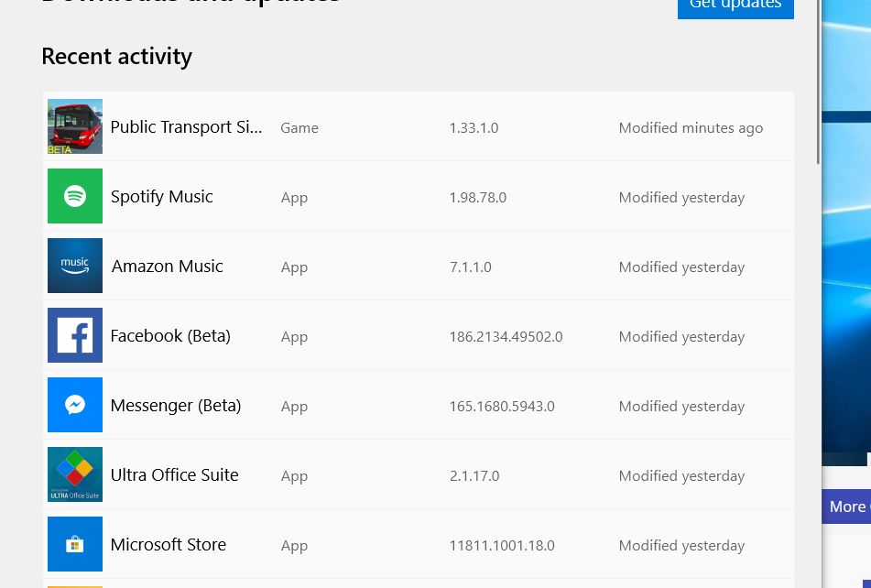Click version number 7.1.1.0
The width and height of the screenshot is (871, 588).
point(471,267)
